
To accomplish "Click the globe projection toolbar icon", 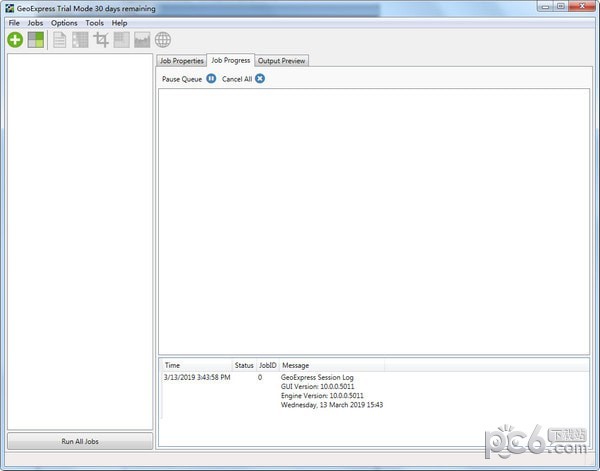I will point(163,40).
